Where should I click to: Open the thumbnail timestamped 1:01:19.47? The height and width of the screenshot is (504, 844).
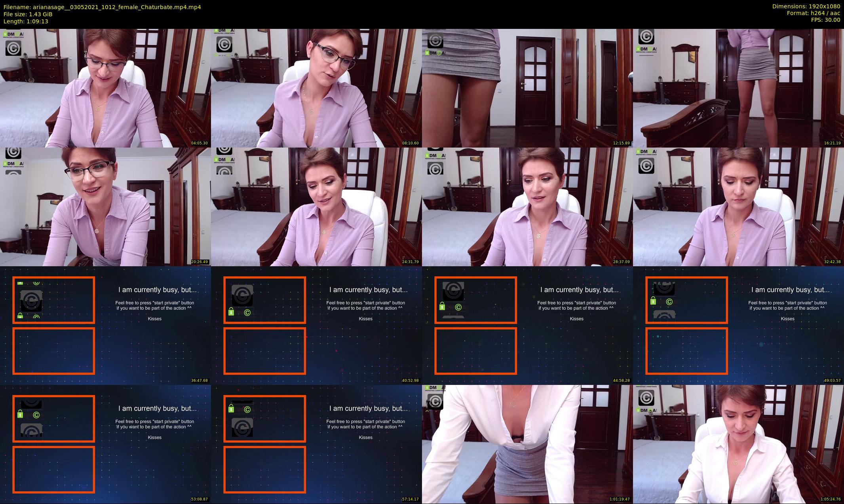527,444
